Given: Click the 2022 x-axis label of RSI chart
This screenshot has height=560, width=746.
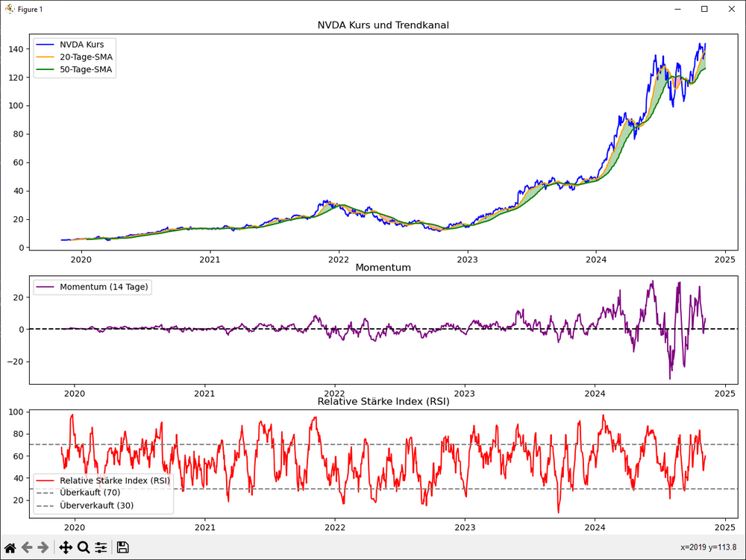Looking at the screenshot, I should point(335,528).
